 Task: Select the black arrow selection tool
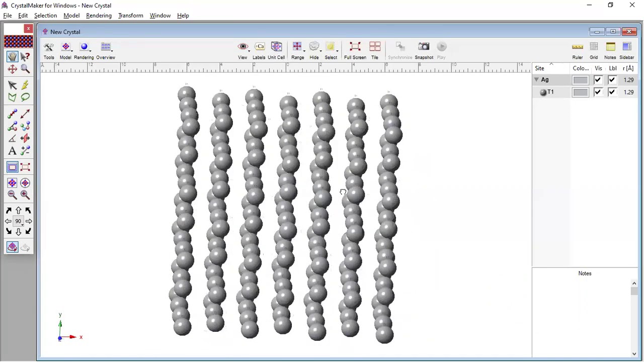[x=12, y=85]
